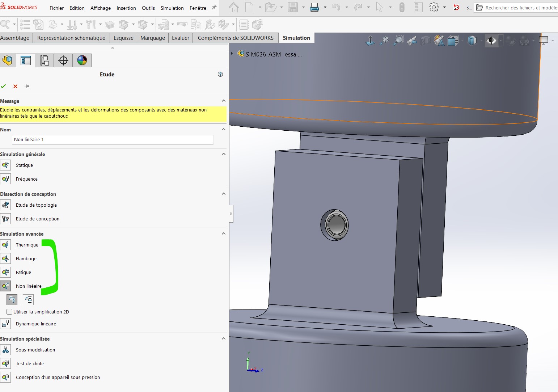The width and height of the screenshot is (558, 392).
Task: Click the help question mark icon
Action: click(220, 74)
